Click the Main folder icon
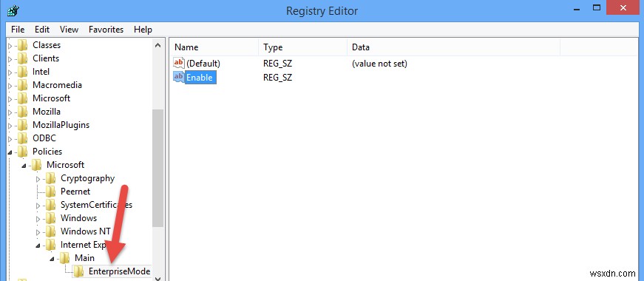Screen dimensions: 644x281 point(64,258)
